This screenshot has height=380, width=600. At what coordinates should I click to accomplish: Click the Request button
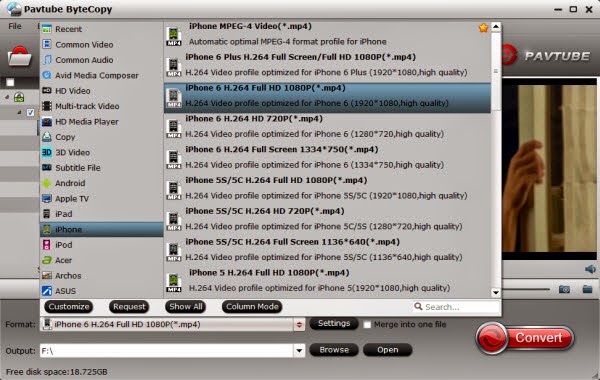129,307
